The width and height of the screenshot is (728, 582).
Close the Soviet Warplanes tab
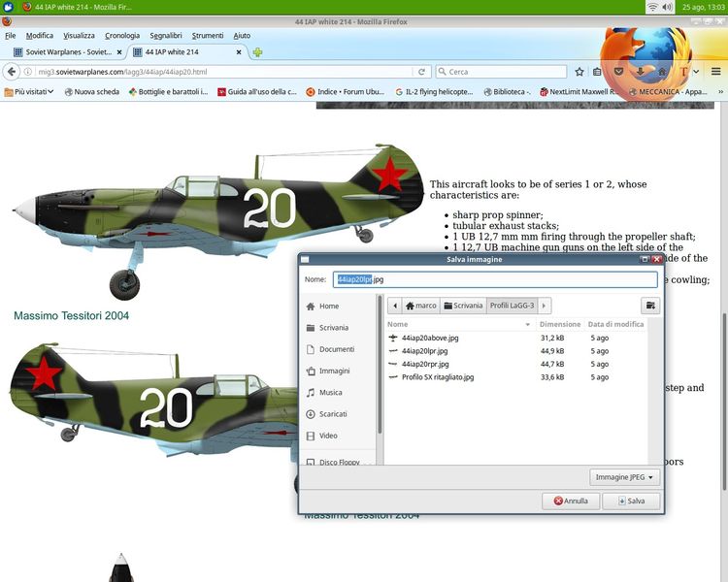119,52
